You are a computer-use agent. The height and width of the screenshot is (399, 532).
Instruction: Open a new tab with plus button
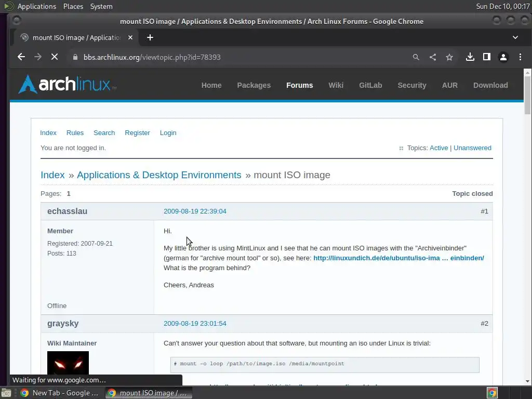pos(150,37)
